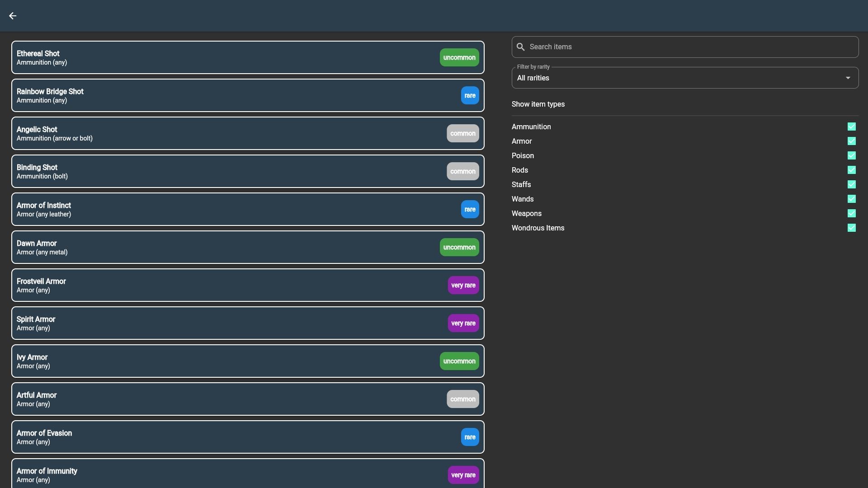Disable the Wondrous Items checkbox
This screenshot has width=868, height=488.
[851, 228]
